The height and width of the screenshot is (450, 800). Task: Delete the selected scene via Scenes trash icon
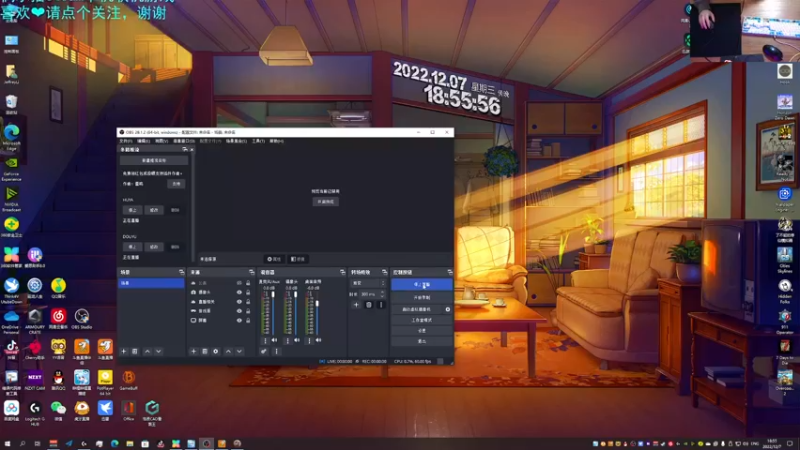[x=135, y=351]
